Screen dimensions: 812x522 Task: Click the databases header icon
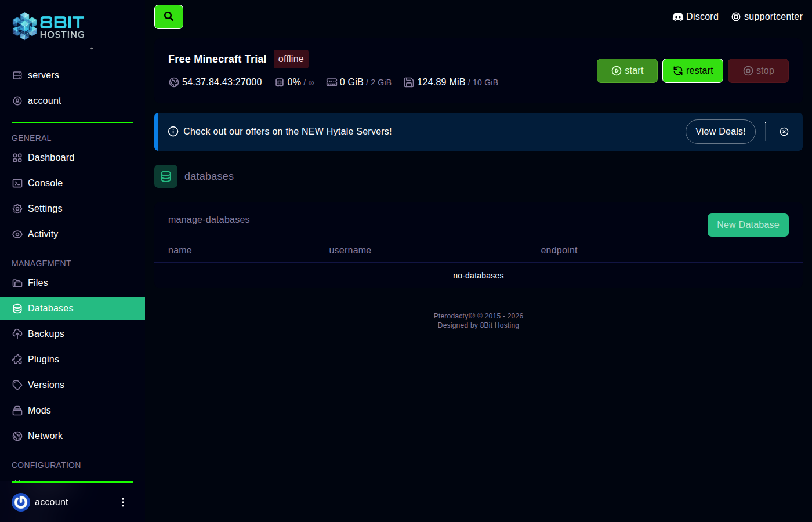click(166, 176)
